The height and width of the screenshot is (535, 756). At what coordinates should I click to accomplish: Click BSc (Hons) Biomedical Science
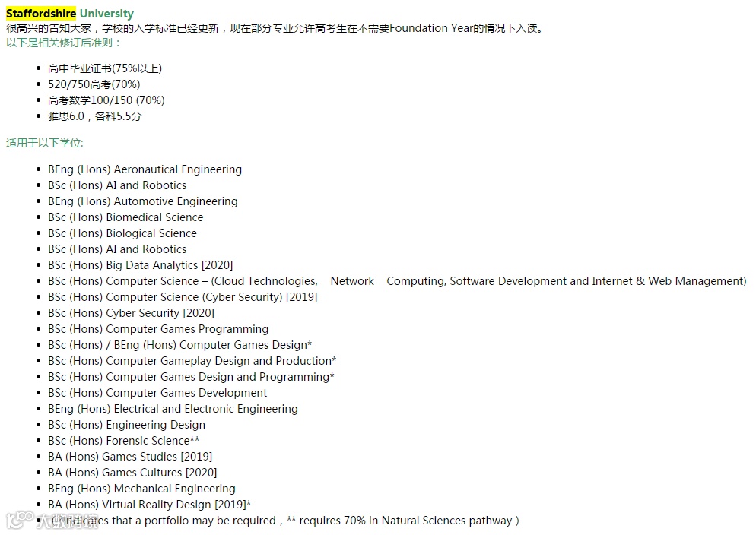point(125,217)
